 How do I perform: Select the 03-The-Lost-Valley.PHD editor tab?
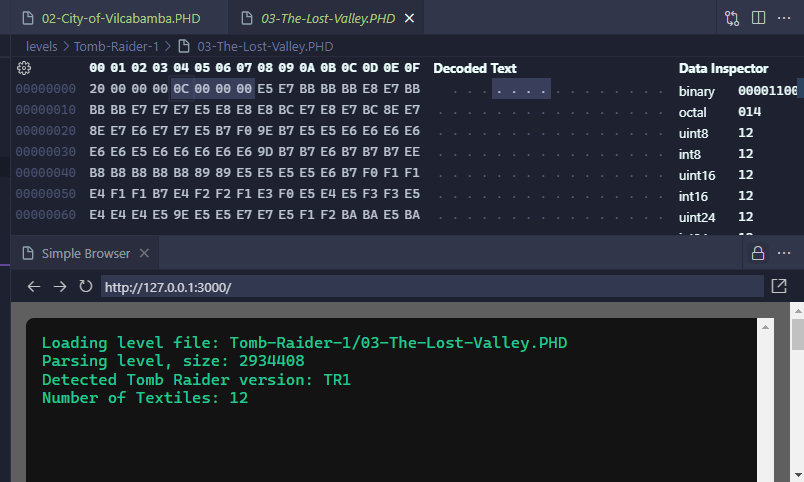328,18
